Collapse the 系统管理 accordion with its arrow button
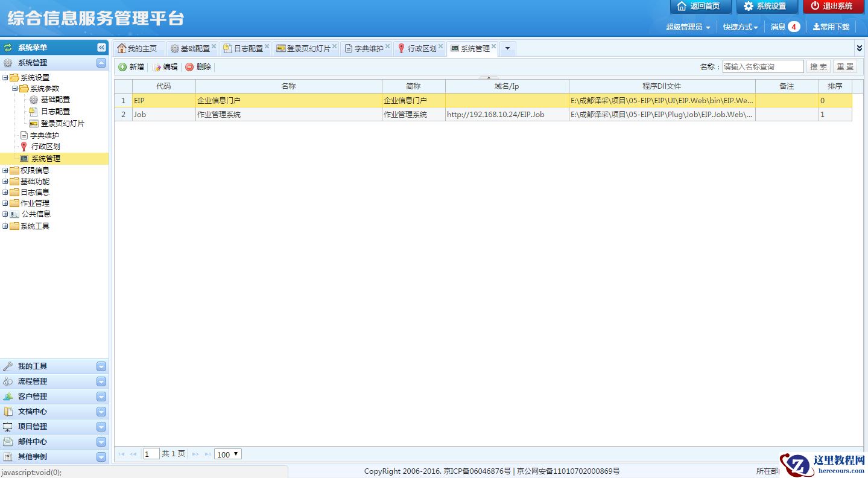This screenshot has width=868, height=478. (x=101, y=63)
